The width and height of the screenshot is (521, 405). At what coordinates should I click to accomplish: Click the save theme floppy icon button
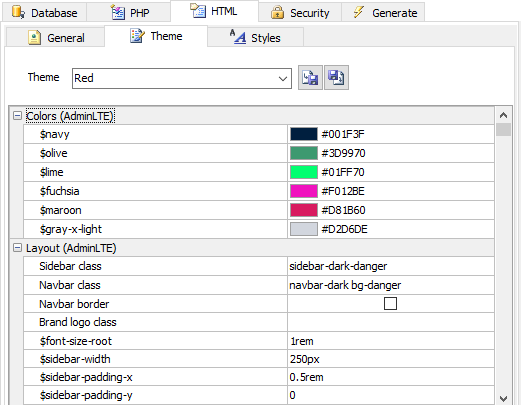[336, 78]
